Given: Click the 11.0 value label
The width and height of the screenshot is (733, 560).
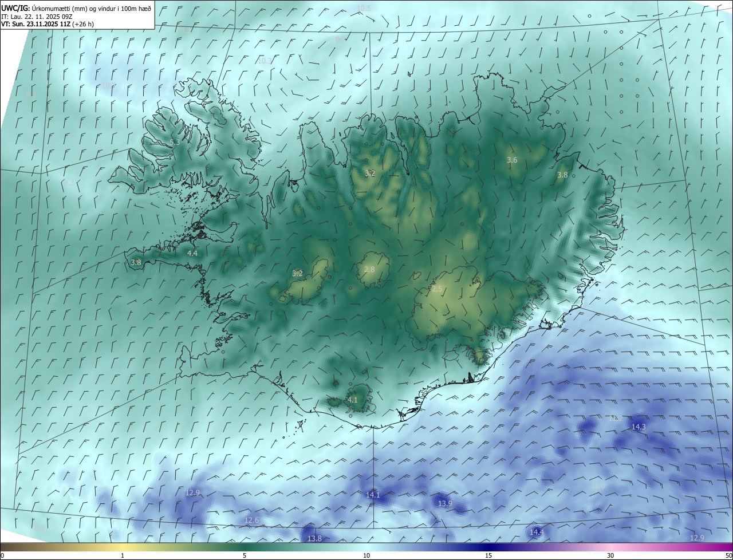Looking at the screenshot, I should 598,486.
